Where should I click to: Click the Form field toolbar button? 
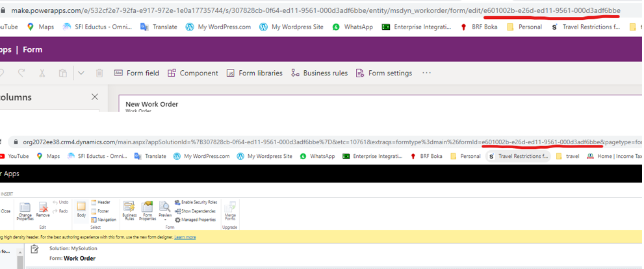136,73
